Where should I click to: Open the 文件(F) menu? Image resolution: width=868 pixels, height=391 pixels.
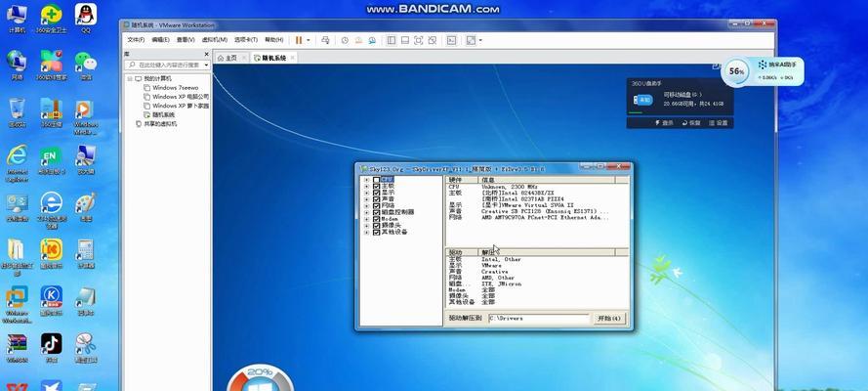point(136,40)
